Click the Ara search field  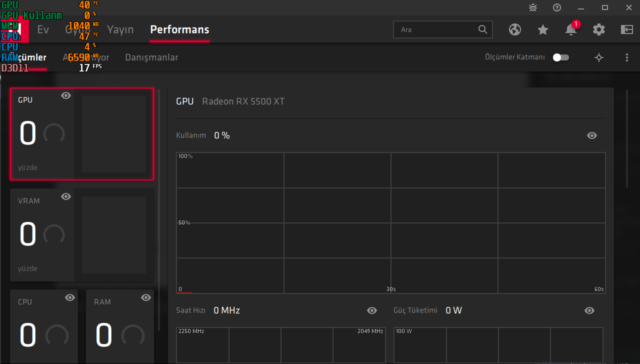(443, 29)
